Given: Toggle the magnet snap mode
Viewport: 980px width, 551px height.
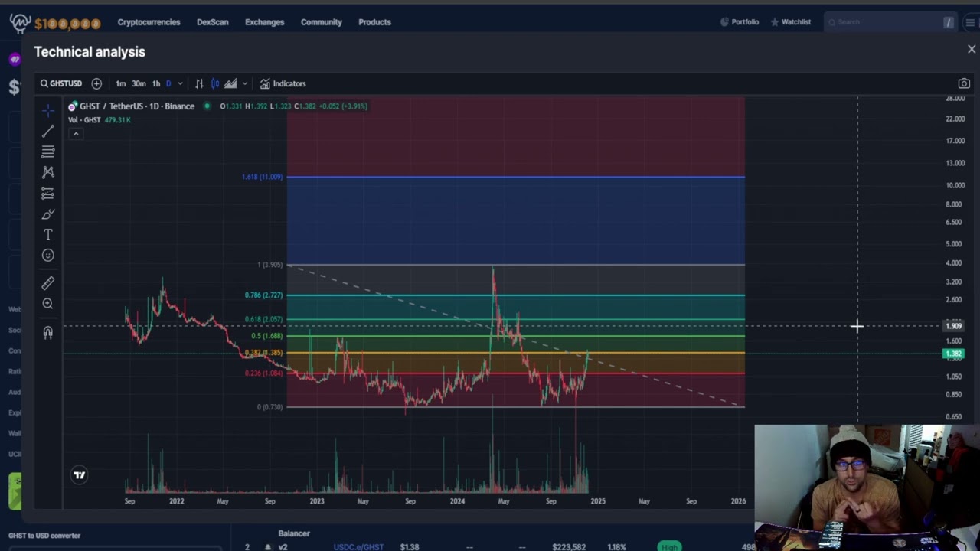Looking at the screenshot, I should (47, 332).
